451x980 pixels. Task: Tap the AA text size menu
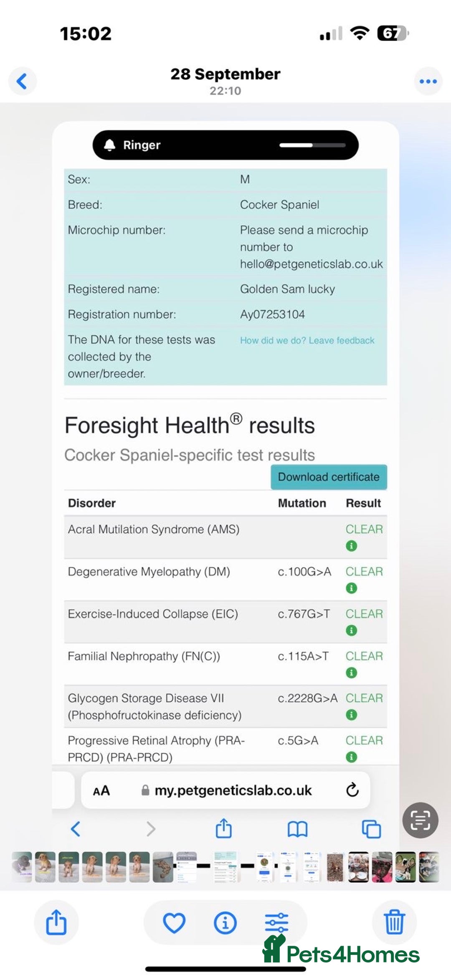(x=101, y=790)
